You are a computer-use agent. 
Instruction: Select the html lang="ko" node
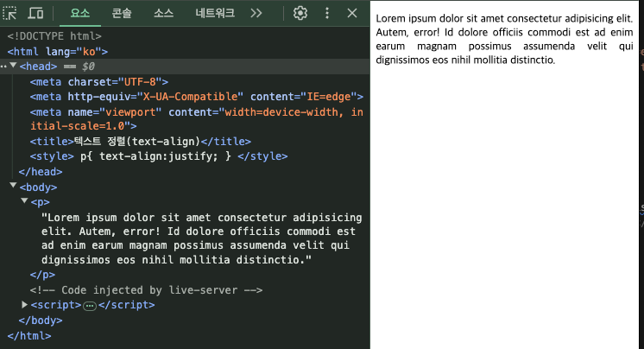pos(58,52)
